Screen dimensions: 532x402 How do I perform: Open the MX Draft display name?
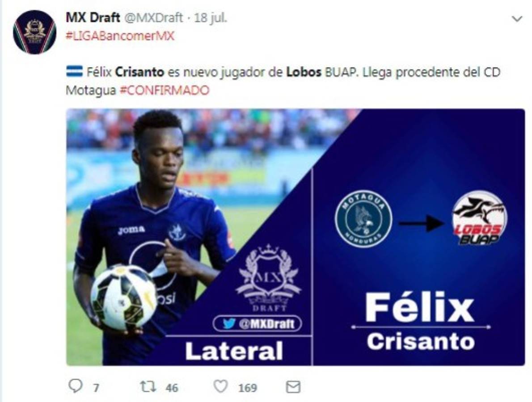click(93, 17)
